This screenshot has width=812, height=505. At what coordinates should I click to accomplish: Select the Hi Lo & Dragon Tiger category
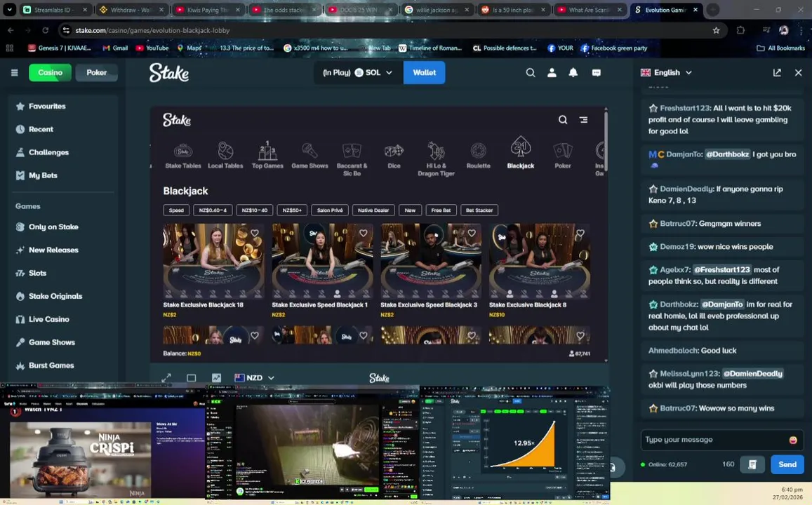click(x=436, y=159)
